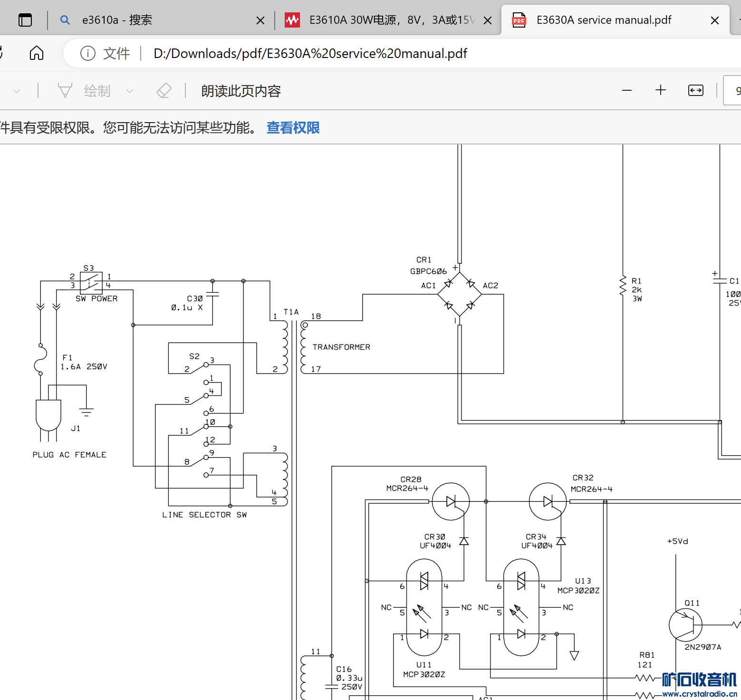The height and width of the screenshot is (700, 741).
Task: Click the U11 MCP3020Z label
Action: tap(424, 670)
